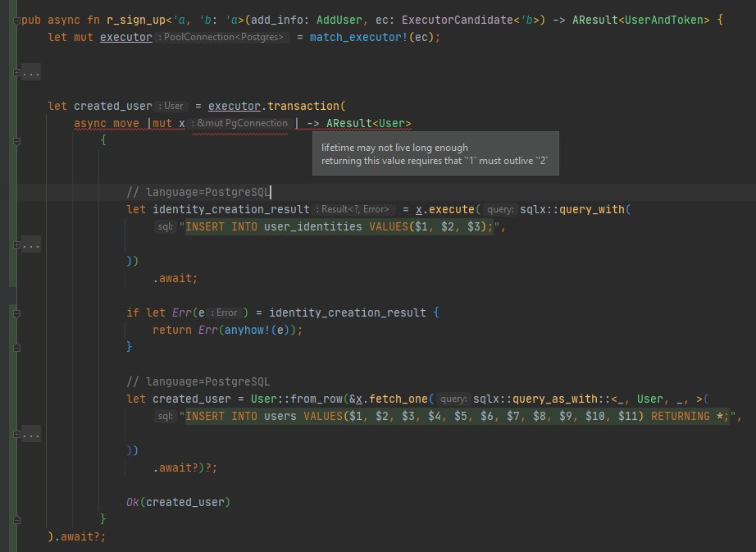Click identity_creation_result in the if let condition

pos(348,312)
